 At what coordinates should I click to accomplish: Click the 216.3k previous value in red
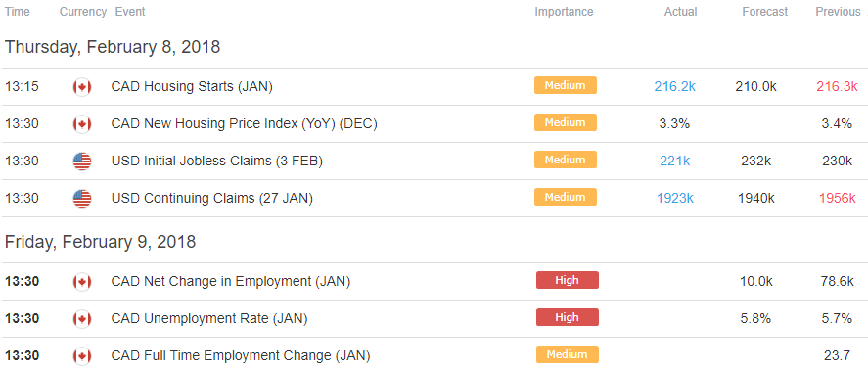point(837,86)
